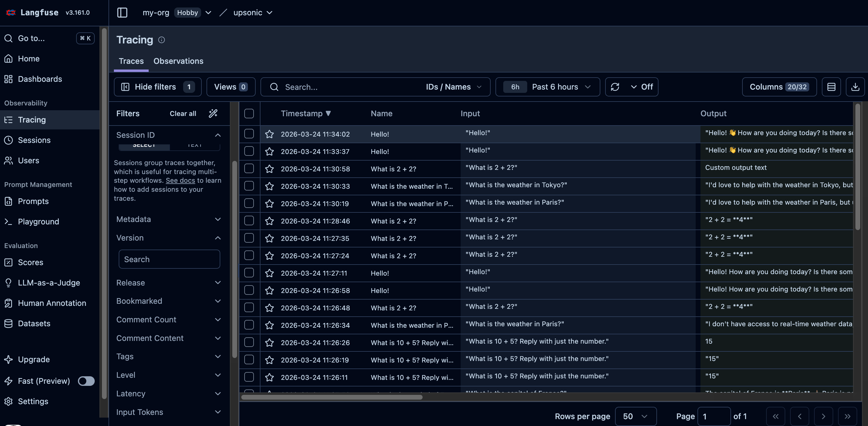Open Playground in sidebar
The height and width of the screenshot is (426, 868).
pos(50,222)
